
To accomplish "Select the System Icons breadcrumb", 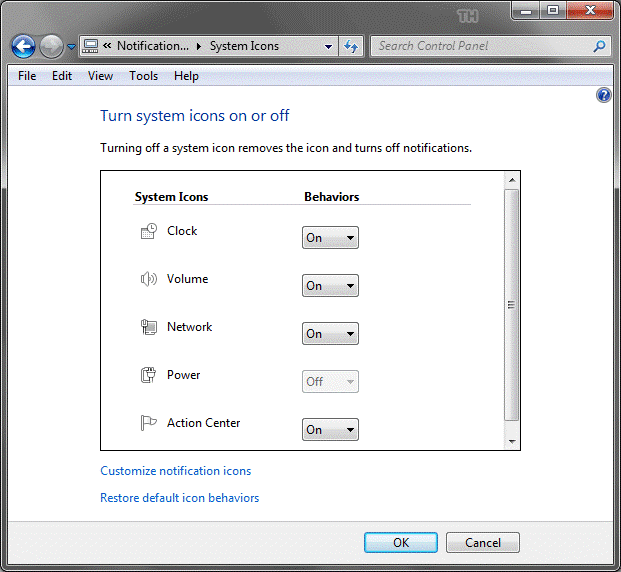I will [x=244, y=46].
